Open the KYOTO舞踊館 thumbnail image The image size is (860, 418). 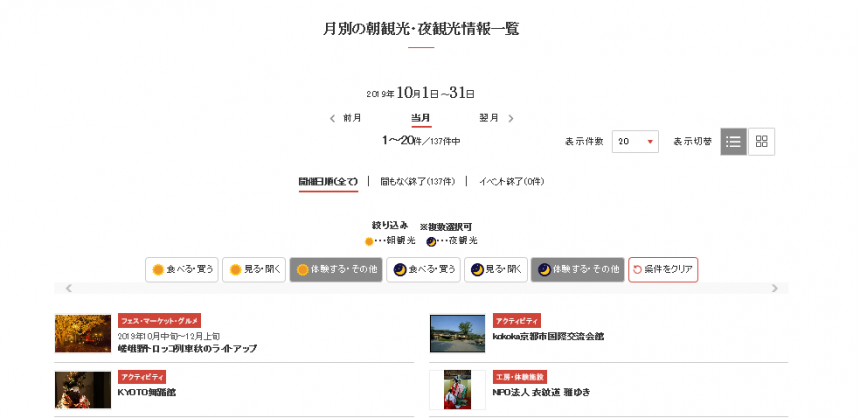coord(83,389)
